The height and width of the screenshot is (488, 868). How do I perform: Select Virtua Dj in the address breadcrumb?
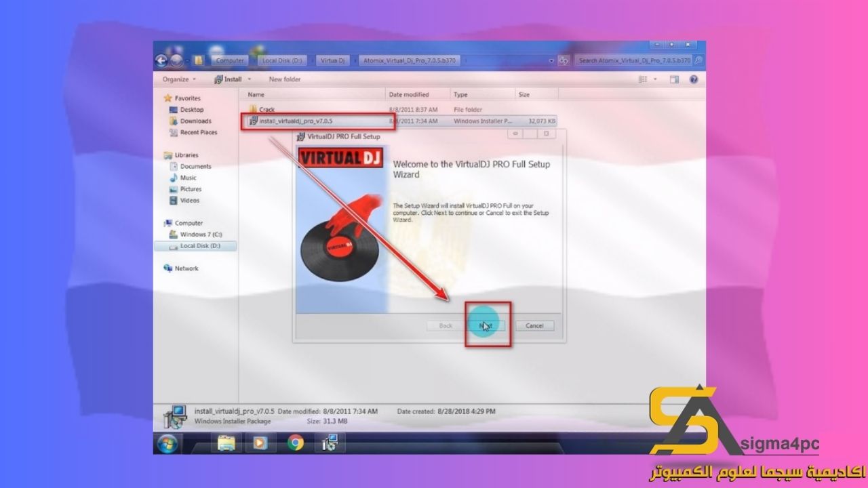332,60
